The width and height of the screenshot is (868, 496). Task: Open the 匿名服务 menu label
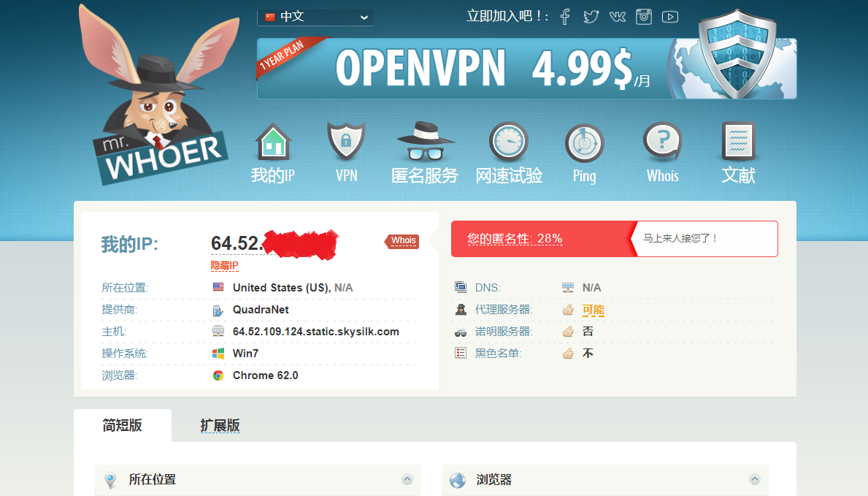[x=425, y=175]
